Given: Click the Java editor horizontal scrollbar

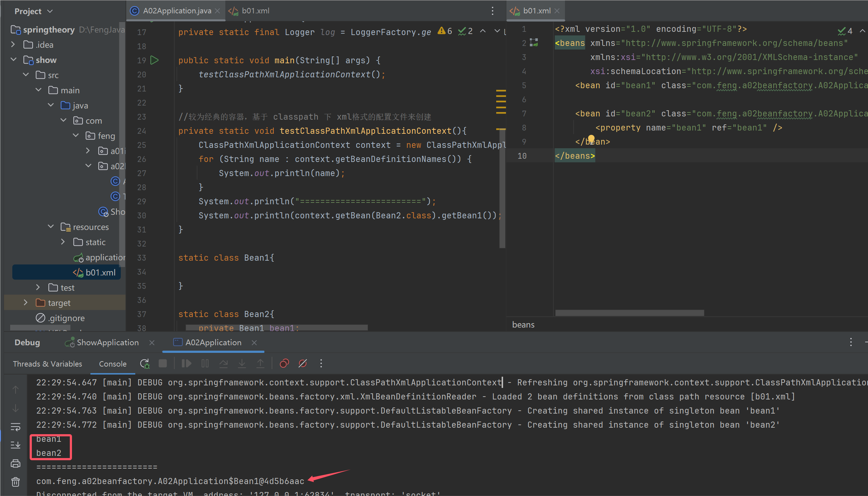Looking at the screenshot, I should [x=277, y=328].
